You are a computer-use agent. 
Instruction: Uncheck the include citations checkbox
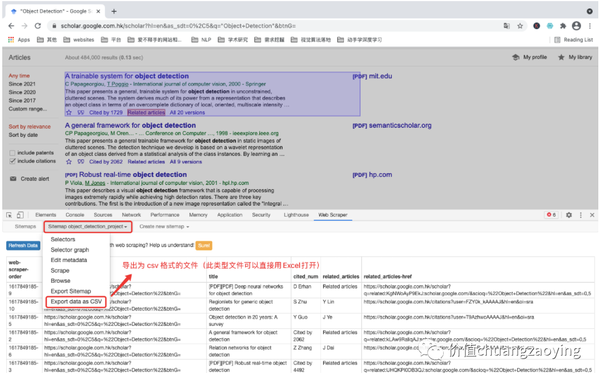(x=13, y=161)
